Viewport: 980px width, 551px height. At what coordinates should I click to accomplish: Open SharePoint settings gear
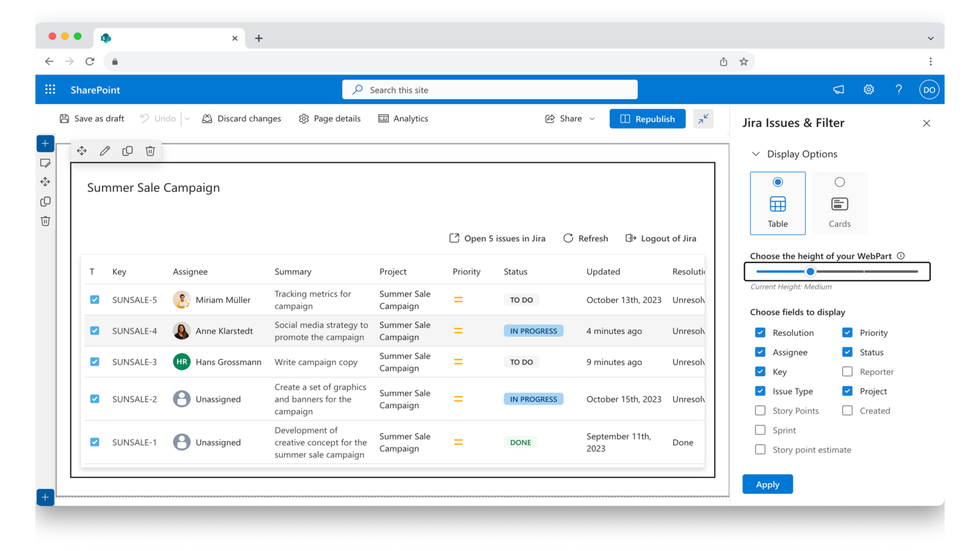[869, 89]
